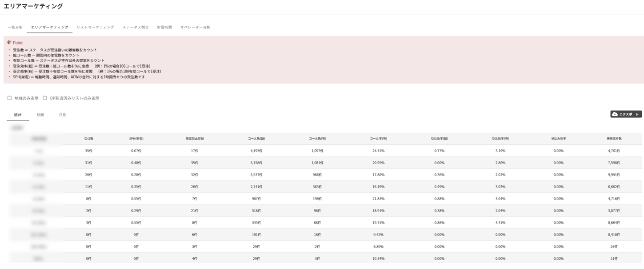This screenshot has width=644, height=269.
Task: Click the 4,493件 total calls cell
Action: coord(256,151)
